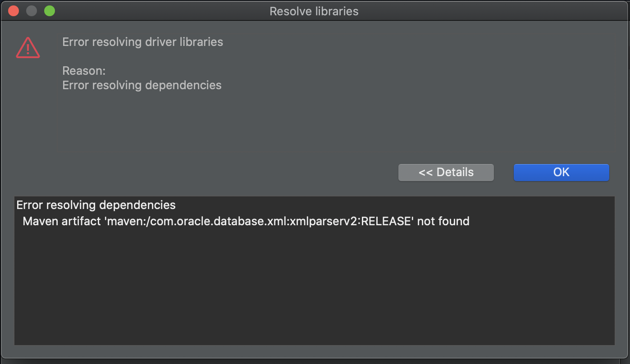The width and height of the screenshot is (630, 364).
Task: Click the Reason: label in the dialog
Action: click(x=84, y=71)
